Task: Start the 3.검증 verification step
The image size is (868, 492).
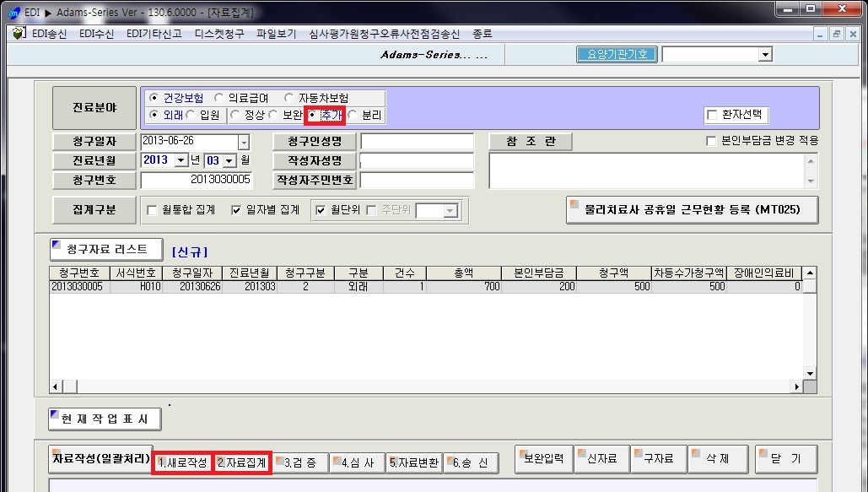Action: click(x=299, y=462)
